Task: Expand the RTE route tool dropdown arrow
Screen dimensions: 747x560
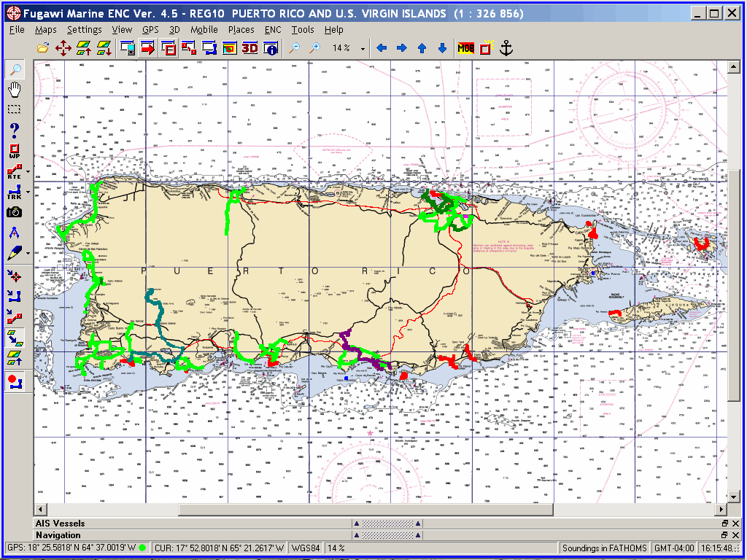Action: point(28,173)
